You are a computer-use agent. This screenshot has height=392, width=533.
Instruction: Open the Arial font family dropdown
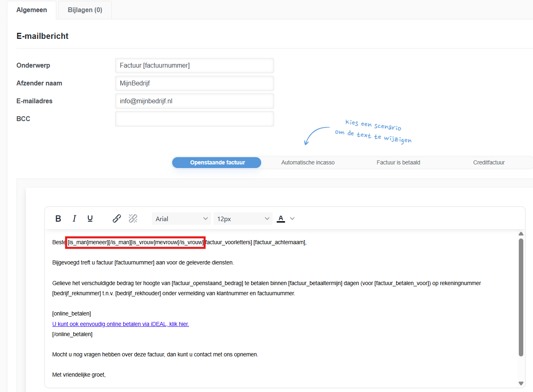point(181,218)
